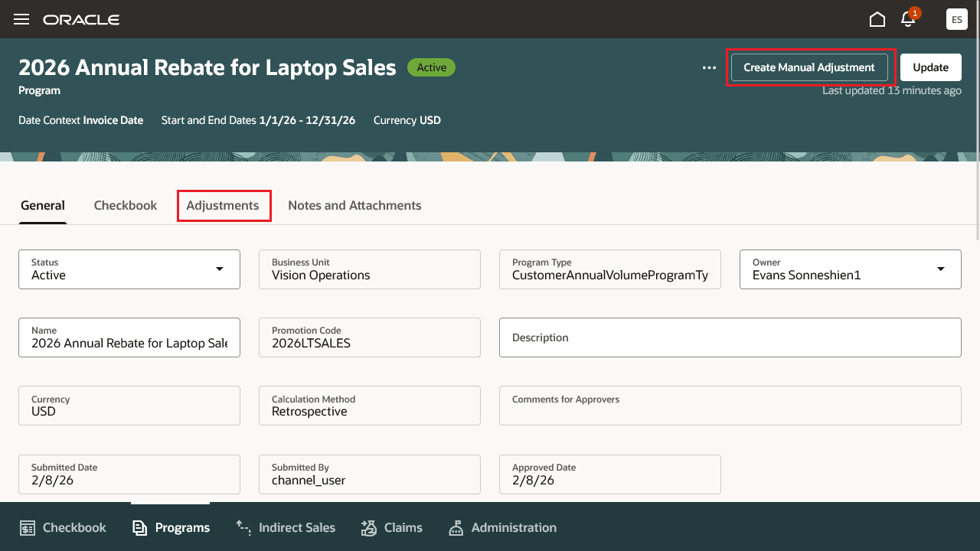The image size is (980, 551).
Task: Select Claims label in bottom navigation
Action: (403, 527)
